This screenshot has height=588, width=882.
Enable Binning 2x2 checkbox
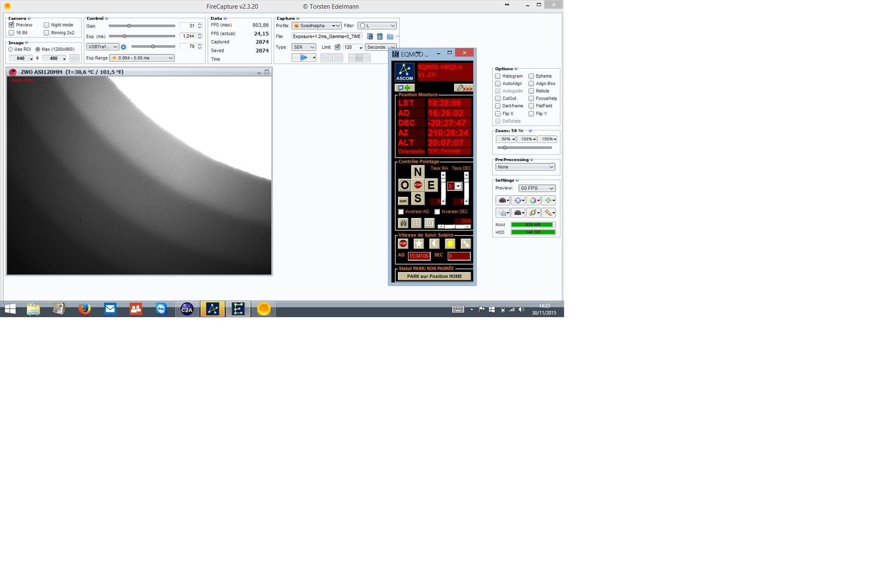(46, 33)
